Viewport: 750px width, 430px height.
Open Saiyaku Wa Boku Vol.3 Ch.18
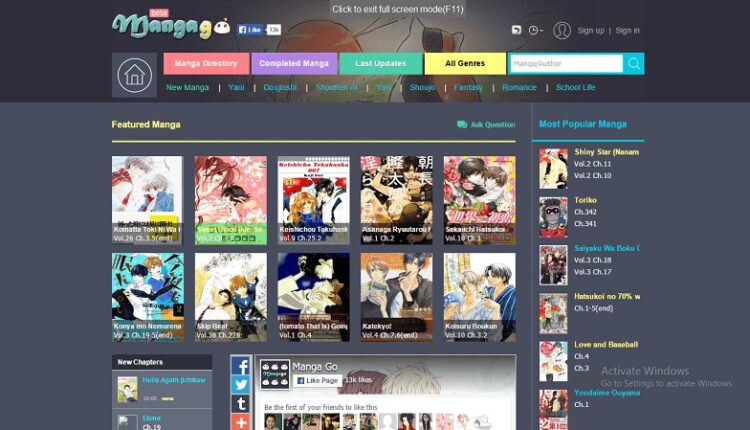[x=593, y=260]
